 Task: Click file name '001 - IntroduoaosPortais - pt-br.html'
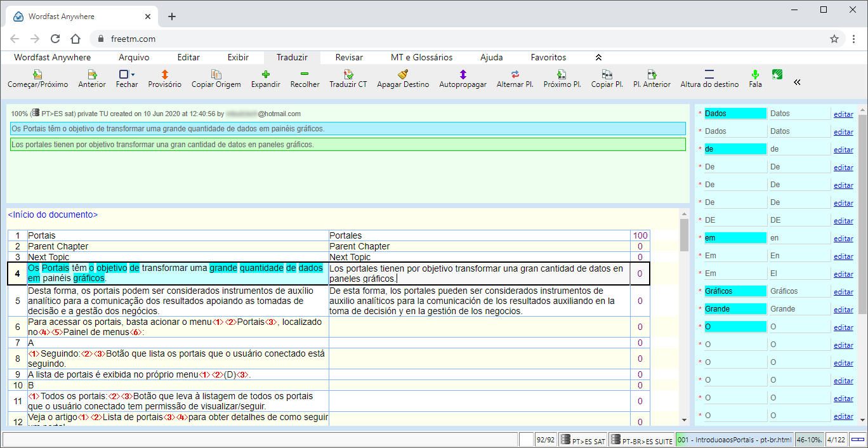(x=735, y=440)
